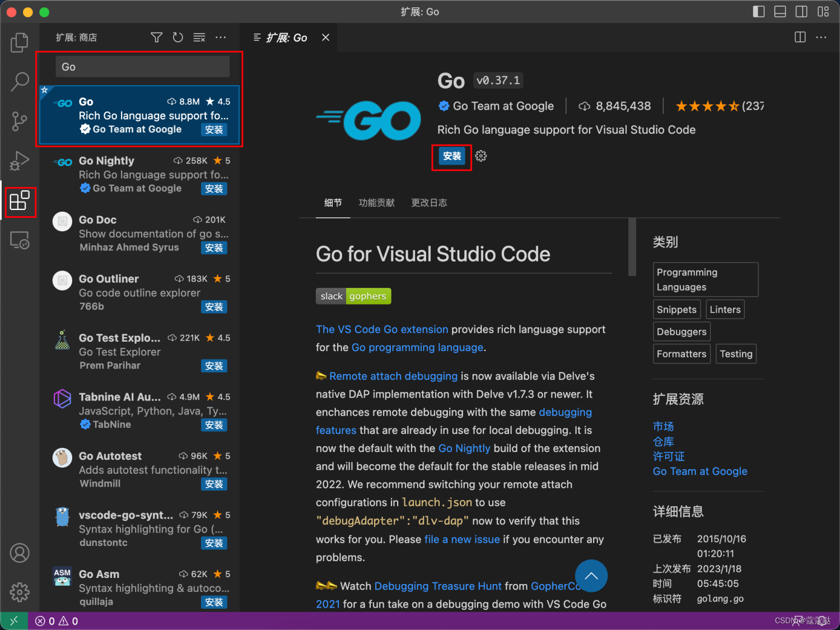Open the Go extension manage gear
This screenshot has width=840, height=630.
481,156
